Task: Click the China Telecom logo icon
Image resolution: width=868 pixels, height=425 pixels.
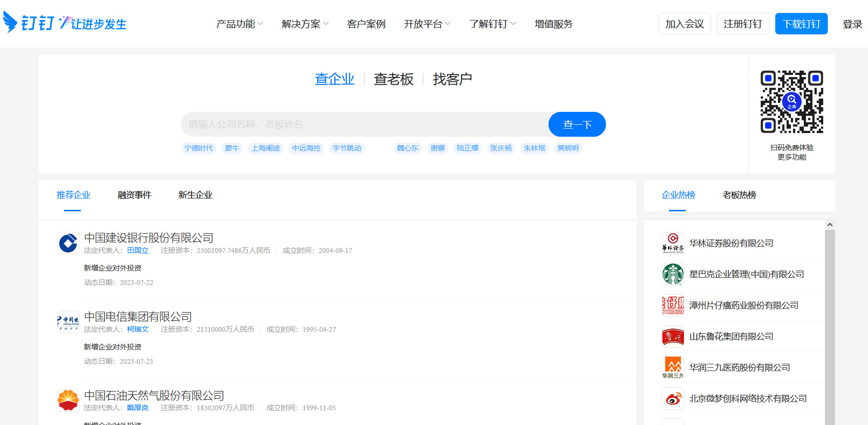Action: coord(68,322)
